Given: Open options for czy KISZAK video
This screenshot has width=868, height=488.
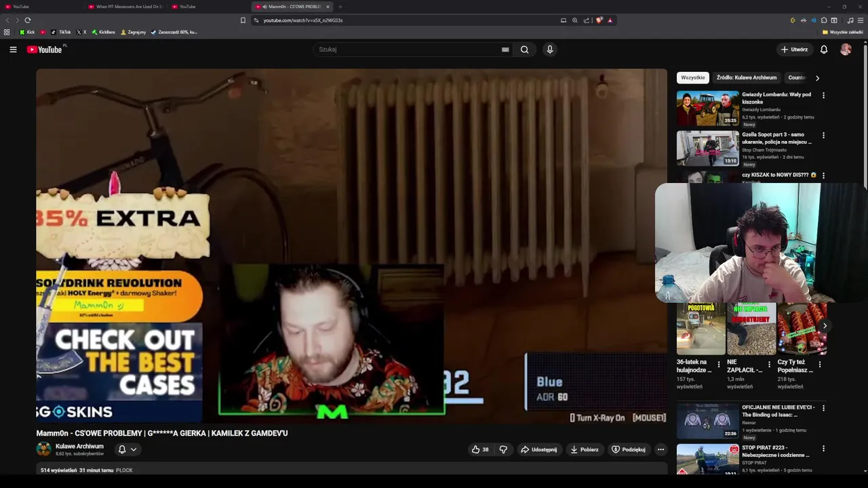Looking at the screenshot, I should tap(823, 176).
